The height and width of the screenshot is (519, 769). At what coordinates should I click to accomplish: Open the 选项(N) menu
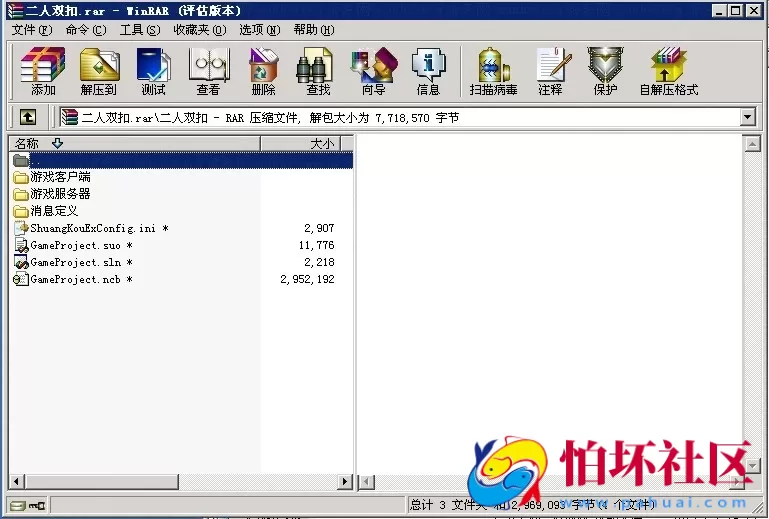(259, 30)
